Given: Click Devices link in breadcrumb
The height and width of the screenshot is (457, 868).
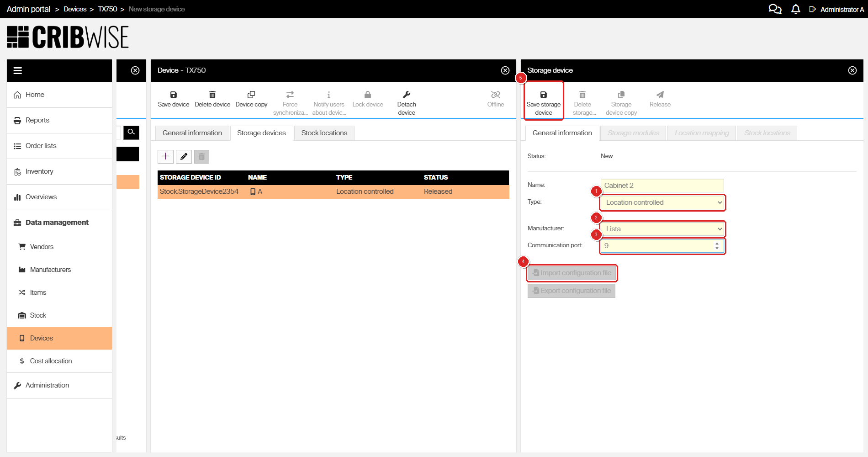Looking at the screenshot, I should (x=75, y=9).
